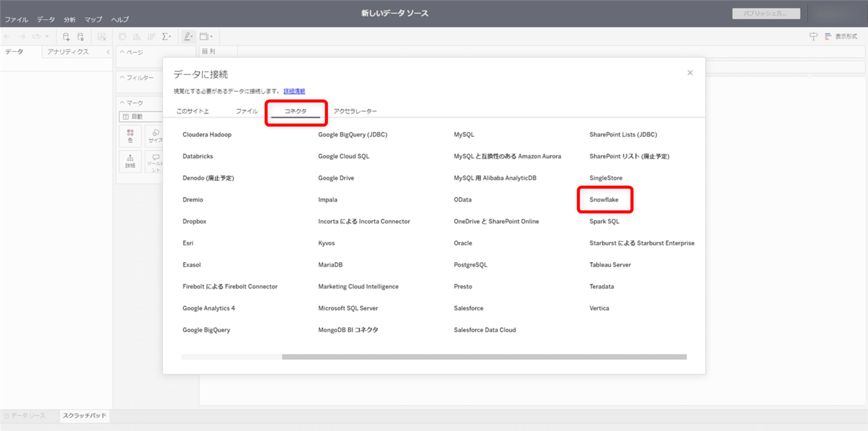Open the 自動 mark type dropdown
This screenshot has width=868, height=431.
coord(141,117)
